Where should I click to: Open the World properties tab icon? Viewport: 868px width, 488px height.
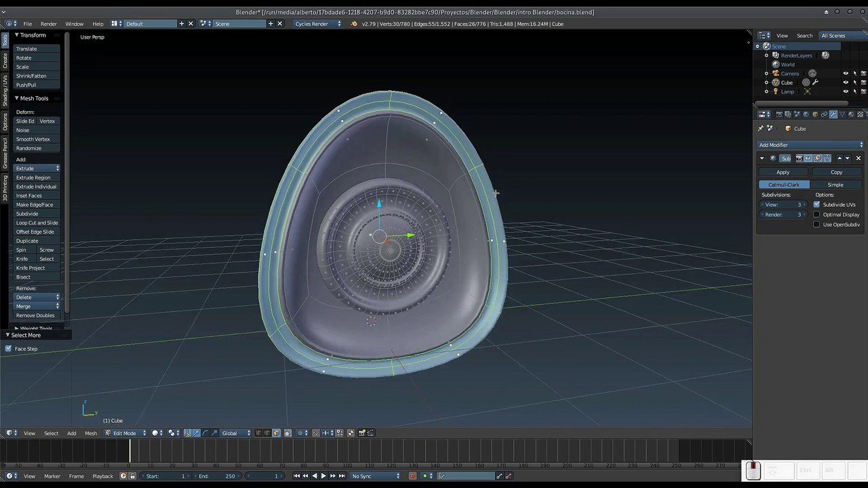click(x=806, y=114)
